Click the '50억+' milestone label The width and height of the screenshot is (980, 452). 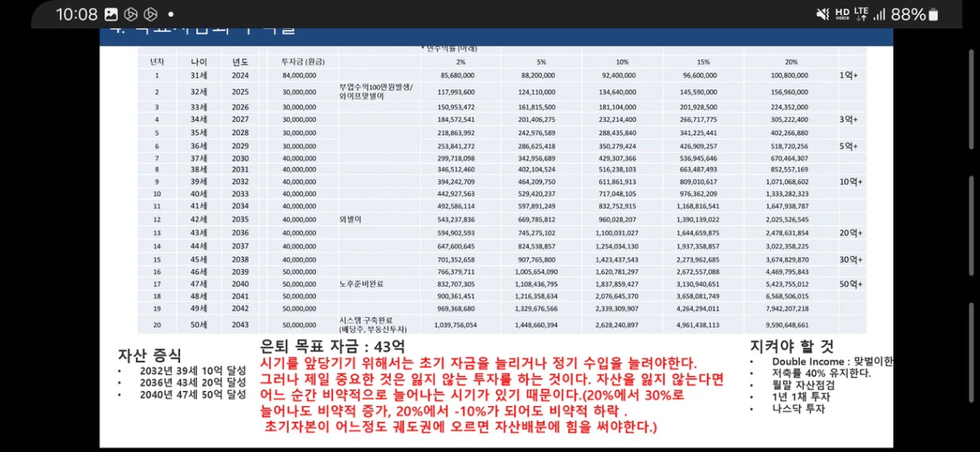pos(851,283)
